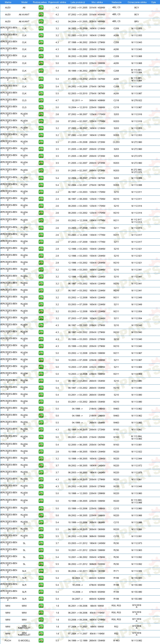
Task: Select the C218 body cell
Action: pos(116,101)
